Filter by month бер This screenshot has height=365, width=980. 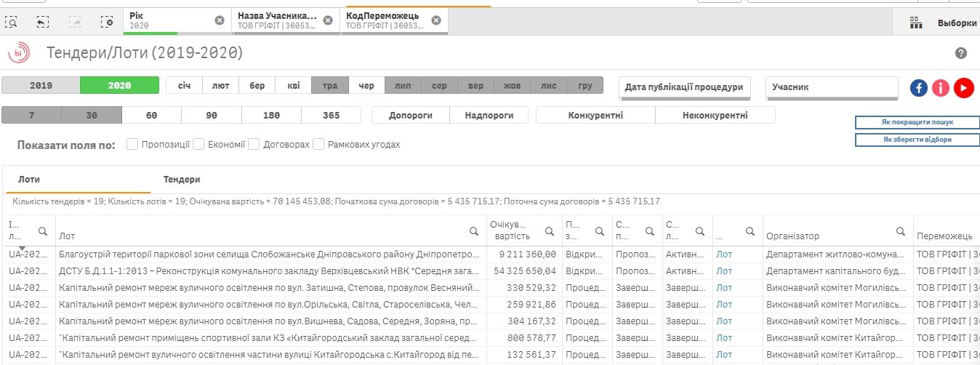coord(257,86)
